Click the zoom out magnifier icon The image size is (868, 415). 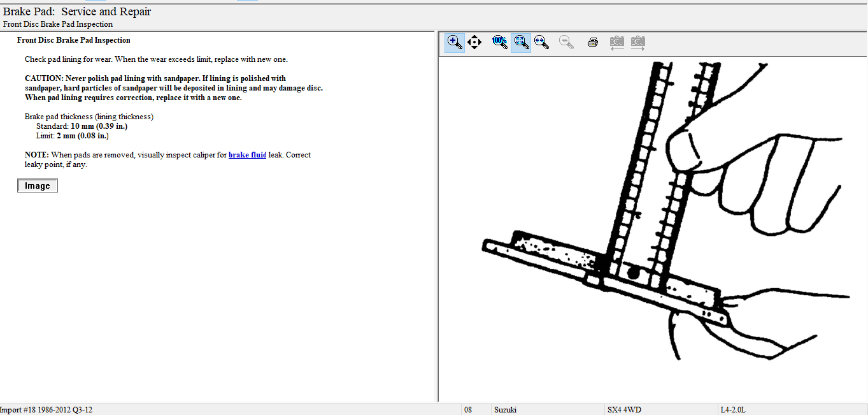click(566, 43)
